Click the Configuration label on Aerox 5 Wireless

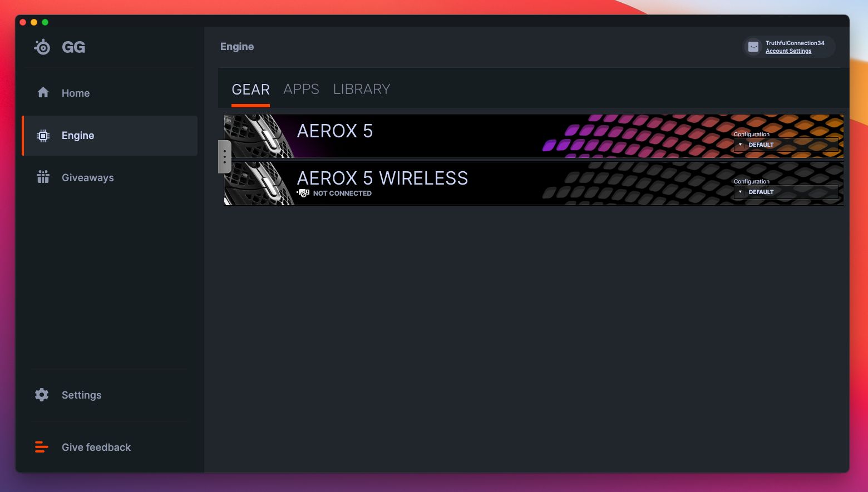[752, 181]
